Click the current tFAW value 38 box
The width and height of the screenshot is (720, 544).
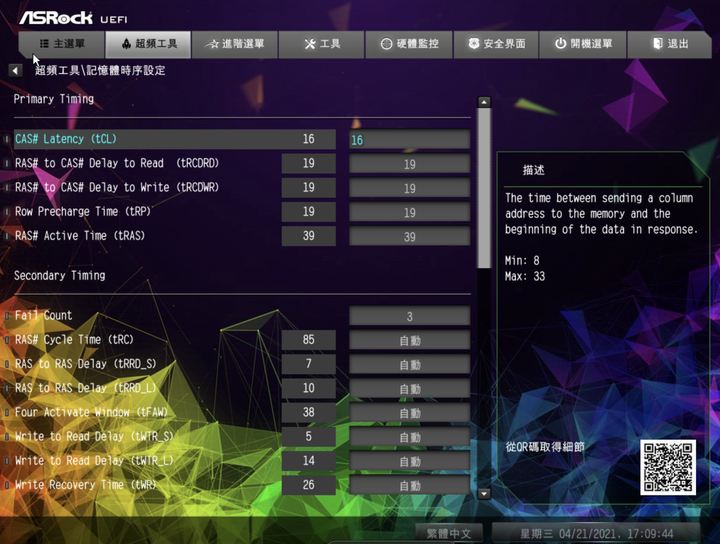click(x=309, y=412)
